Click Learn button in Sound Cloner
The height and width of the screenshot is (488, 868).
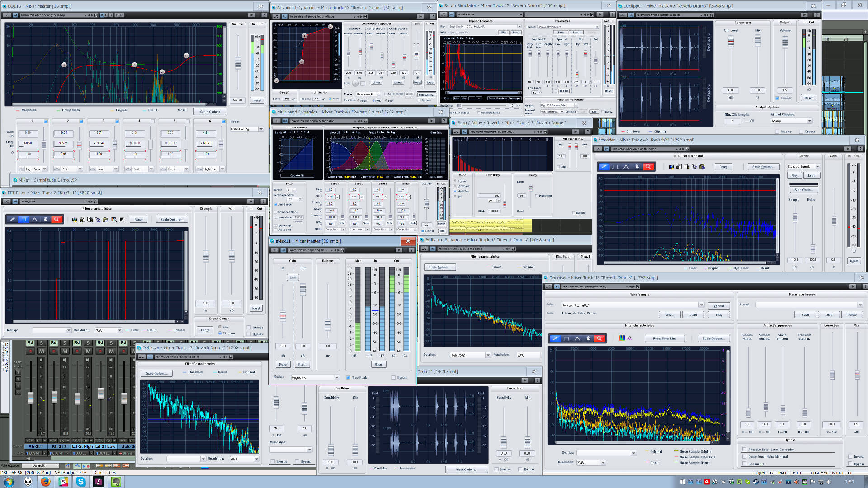[205, 330]
